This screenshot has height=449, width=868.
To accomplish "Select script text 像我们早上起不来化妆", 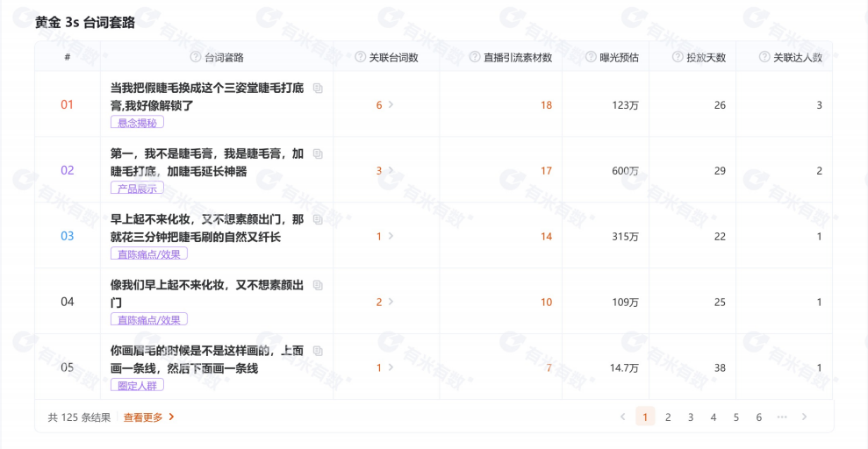I will pos(168,285).
